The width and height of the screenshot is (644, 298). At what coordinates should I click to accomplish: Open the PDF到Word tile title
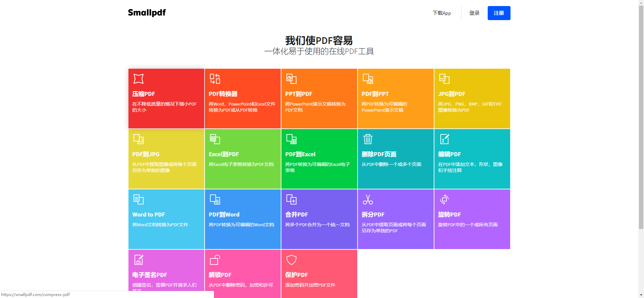click(224, 215)
